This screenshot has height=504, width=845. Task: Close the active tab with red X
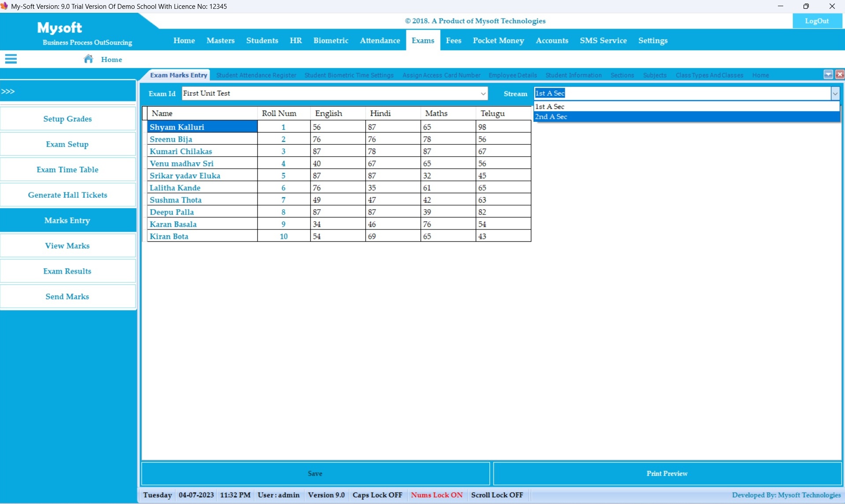point(839,75)
